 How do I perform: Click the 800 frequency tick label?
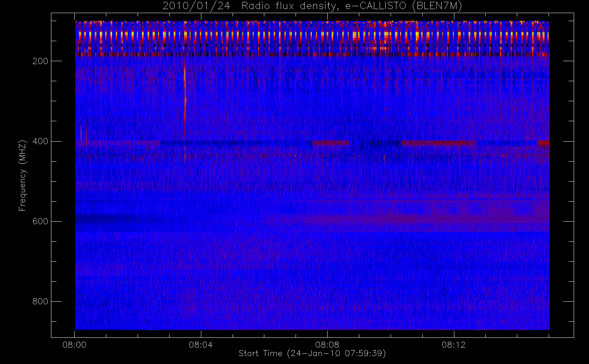pyautogui.click(x=40, y=301)
